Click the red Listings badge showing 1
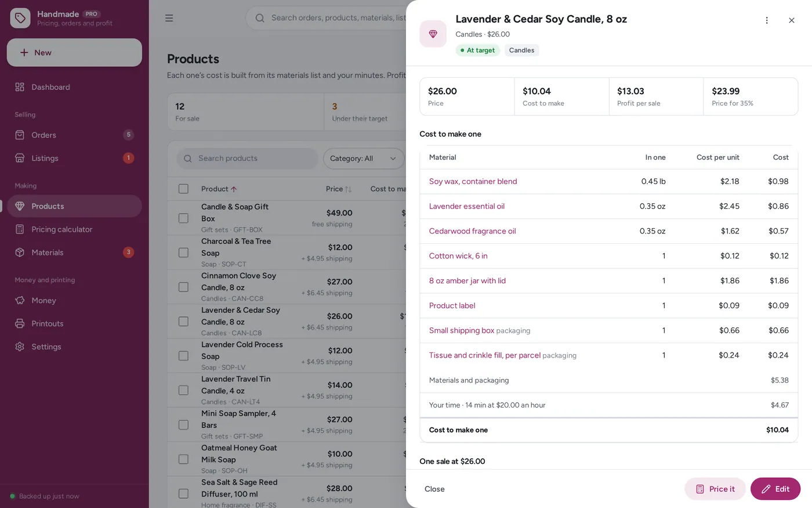The image size is (812, 508). pyautogui.click(x=129, y=158)
